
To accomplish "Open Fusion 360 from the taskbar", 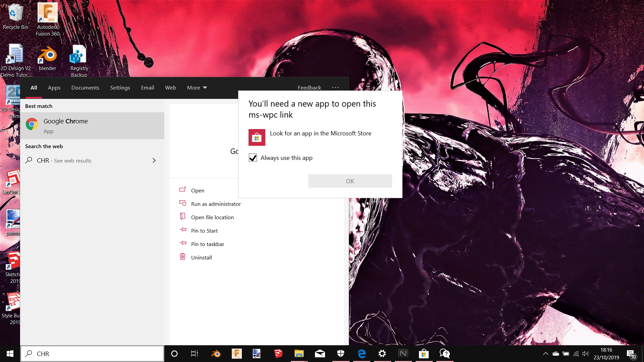I will pos(236,354).
